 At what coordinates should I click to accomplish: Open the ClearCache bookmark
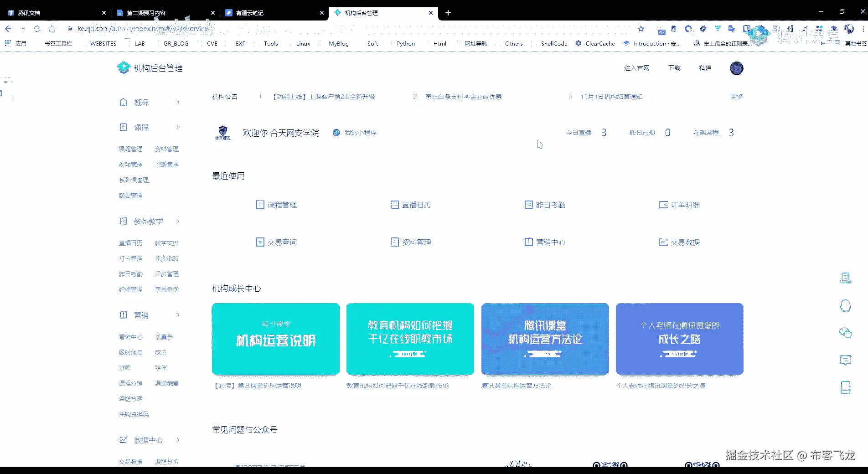click(x=595, y=43)
